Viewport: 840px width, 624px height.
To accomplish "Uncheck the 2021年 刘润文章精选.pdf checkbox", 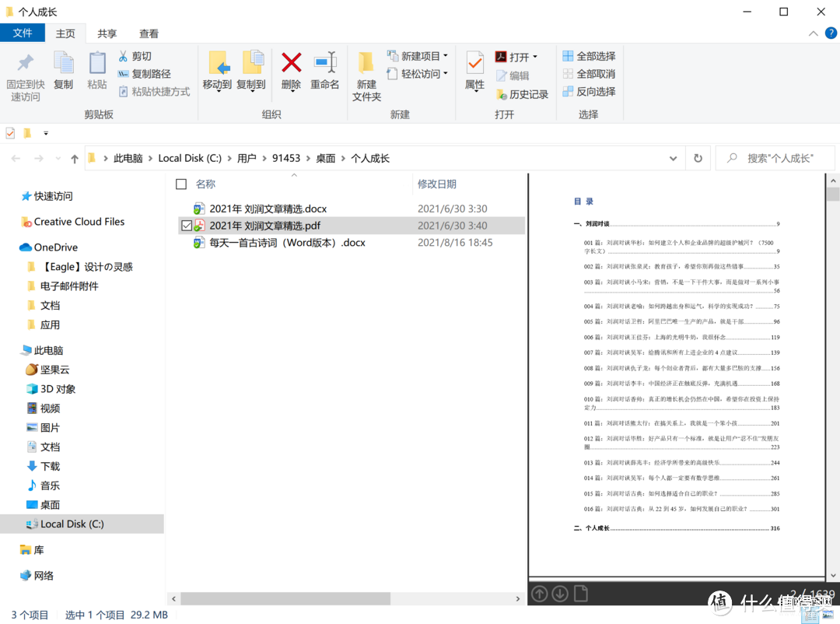I will coord(187,226).
